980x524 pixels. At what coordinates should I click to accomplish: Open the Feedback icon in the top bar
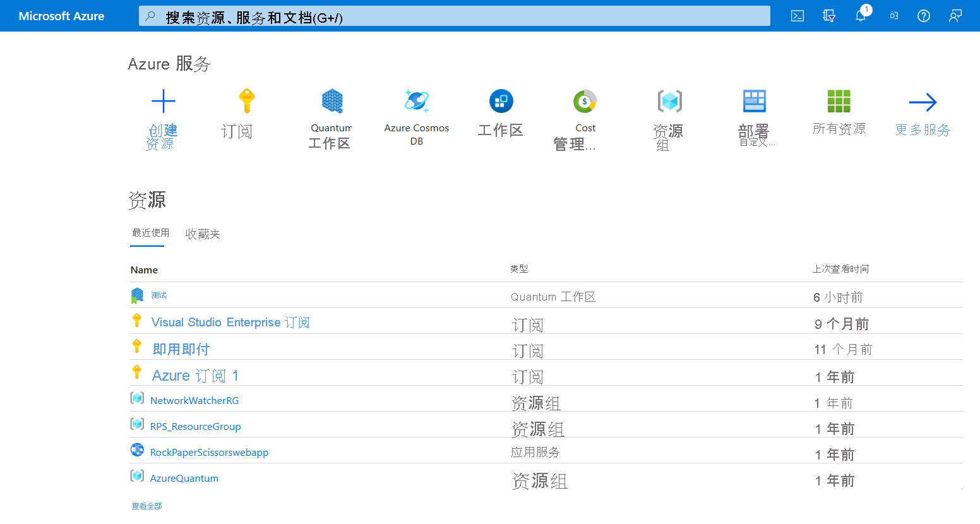955,16
